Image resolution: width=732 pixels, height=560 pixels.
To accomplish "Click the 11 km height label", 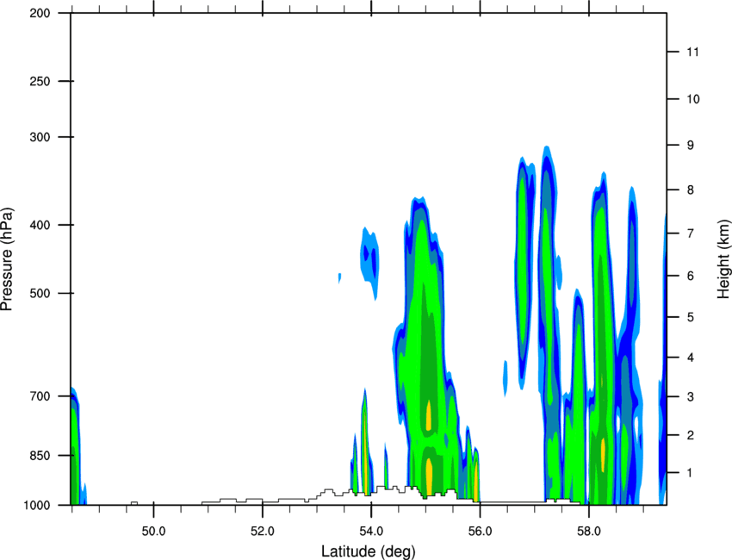I will point(692,52).
